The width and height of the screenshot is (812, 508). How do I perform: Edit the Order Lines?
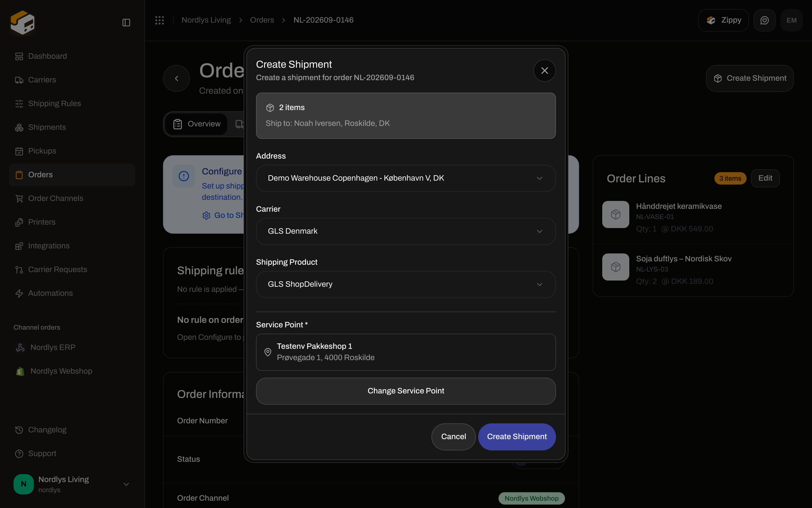click(x=765, y=178)
